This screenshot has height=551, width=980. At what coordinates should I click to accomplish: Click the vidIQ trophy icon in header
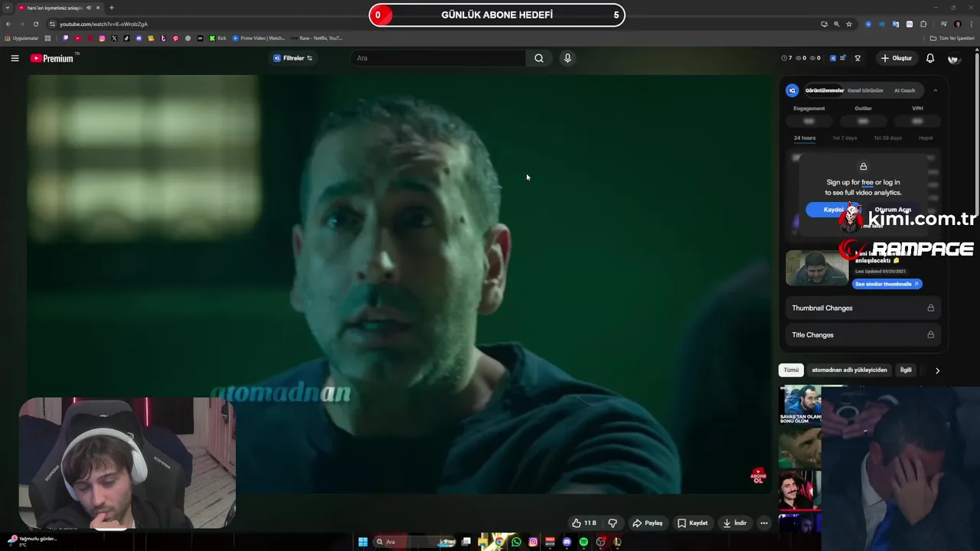click(857, 58)
